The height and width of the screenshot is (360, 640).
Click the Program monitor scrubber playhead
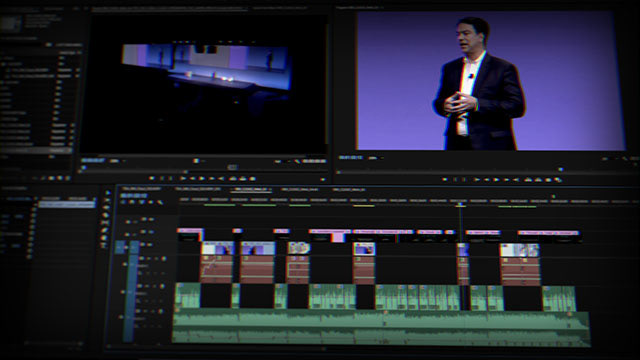560,169
